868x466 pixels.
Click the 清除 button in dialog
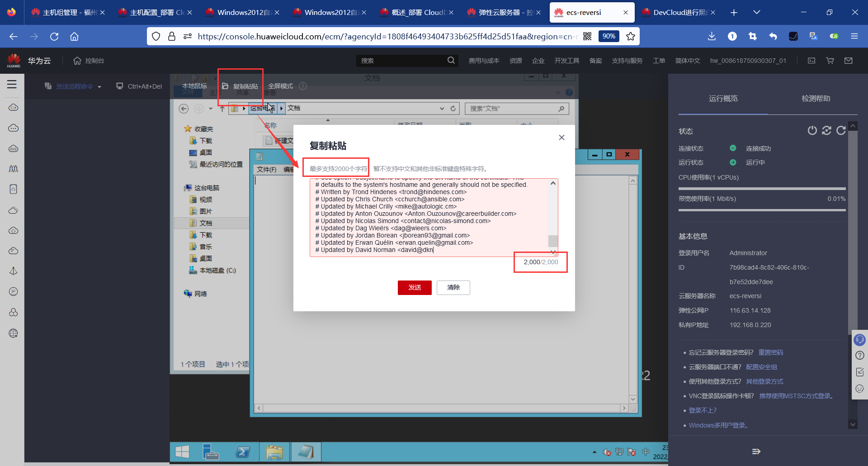(453, 287)
